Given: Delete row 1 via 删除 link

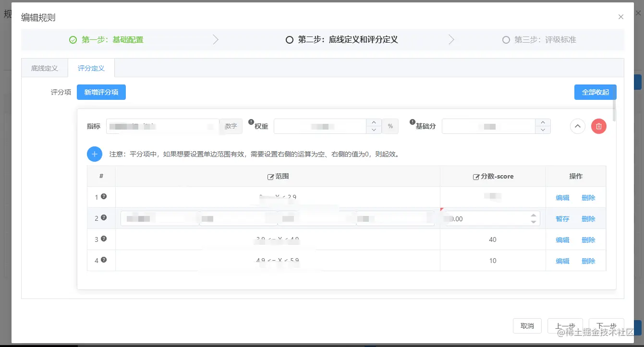Looking at the screenshot, I should [588, 198].
